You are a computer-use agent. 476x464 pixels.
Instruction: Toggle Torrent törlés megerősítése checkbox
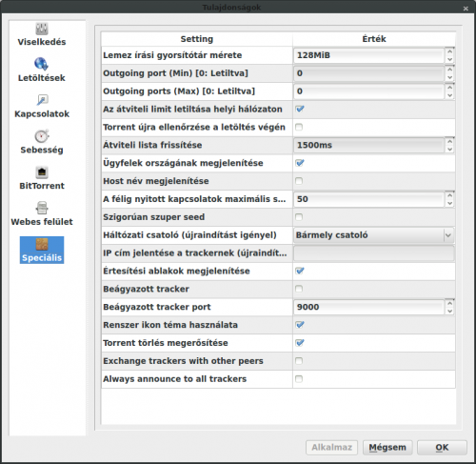299,343
